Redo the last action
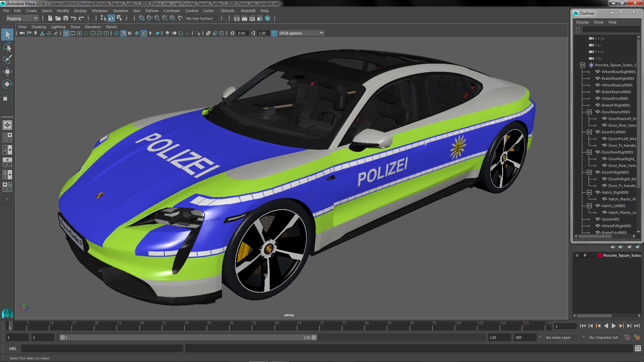The height and width of the screenshot is (362, 644). 81,18
